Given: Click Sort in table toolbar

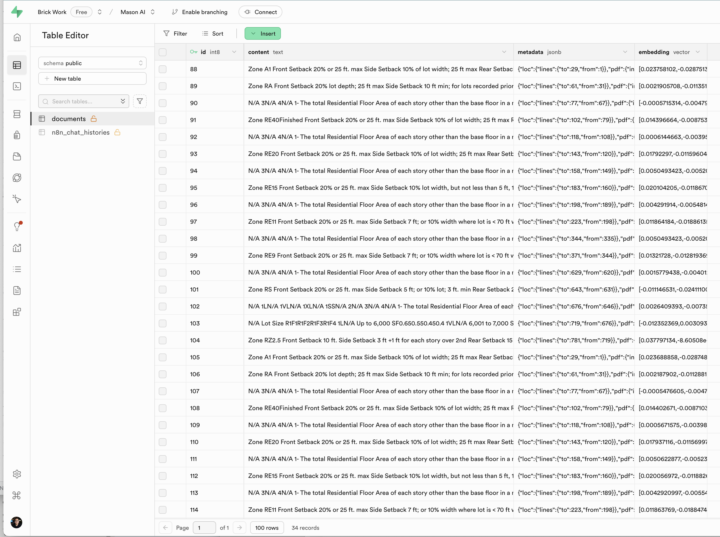Looking at the screenshot, I should pos(213,34).
